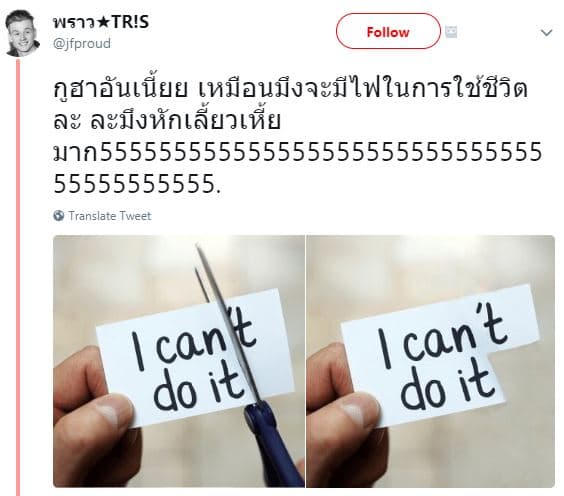Click the "I can't" text in left photo
Screen dimensions: 564x496
tap(194, 342)
